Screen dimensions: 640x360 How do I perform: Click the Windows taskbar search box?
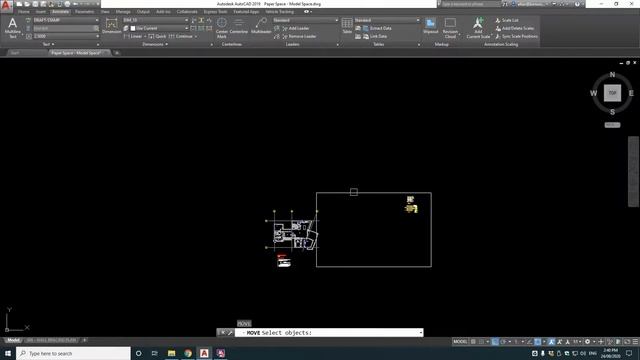click(x=73, y=353)
